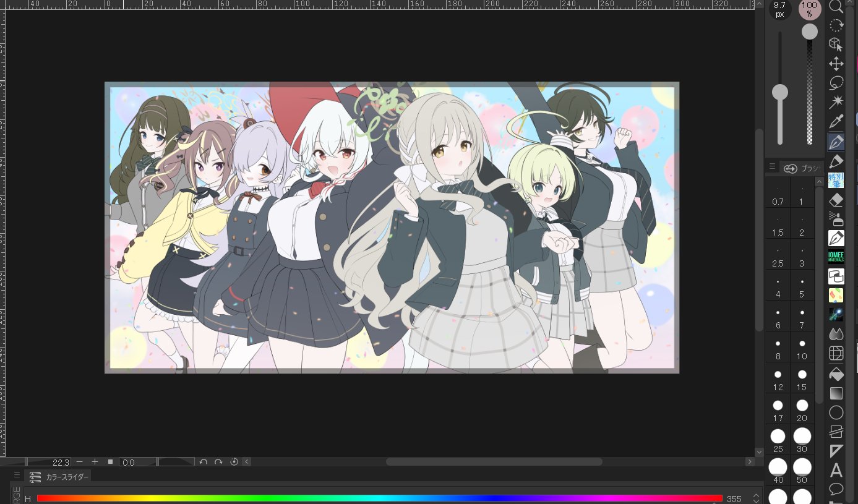Select the sparkle glow effect tool

[836, 314]
